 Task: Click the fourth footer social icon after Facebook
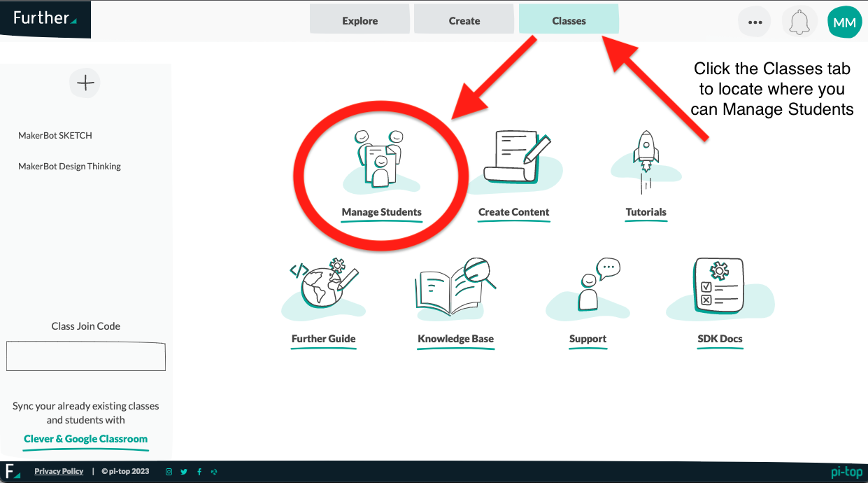tap(214, 472)
